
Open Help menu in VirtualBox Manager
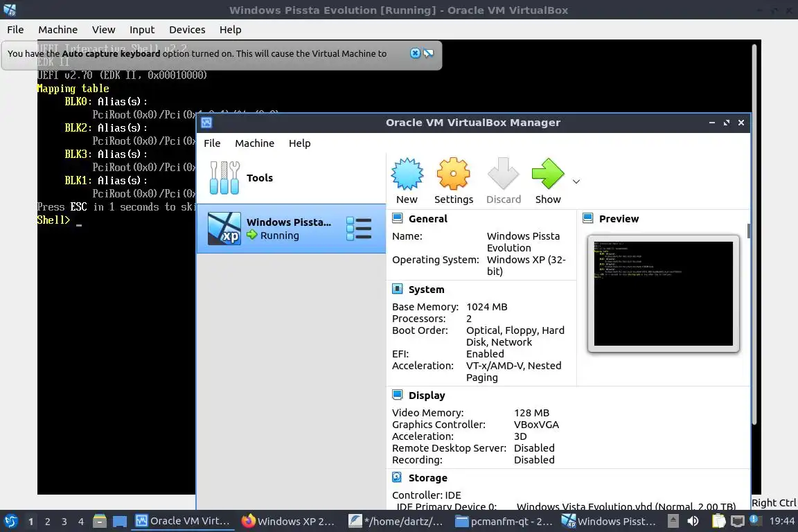pyautogui.click(x=299, y=143)
